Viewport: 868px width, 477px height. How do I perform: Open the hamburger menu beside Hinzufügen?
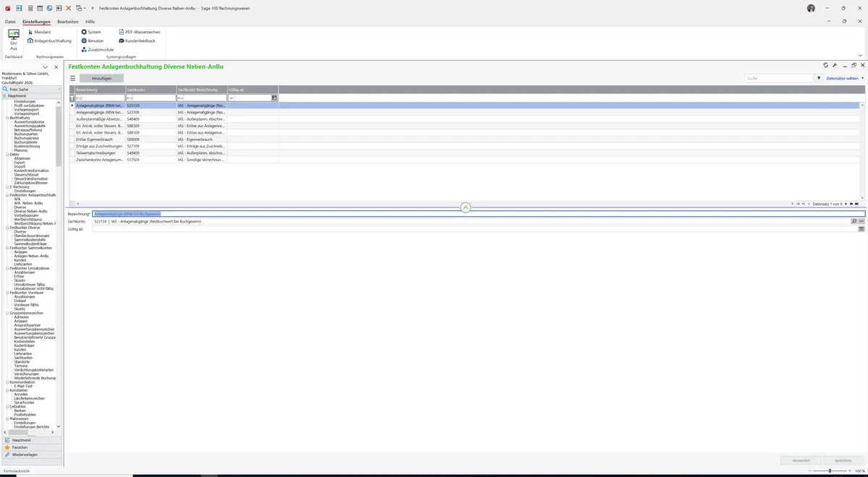[72, 78]
